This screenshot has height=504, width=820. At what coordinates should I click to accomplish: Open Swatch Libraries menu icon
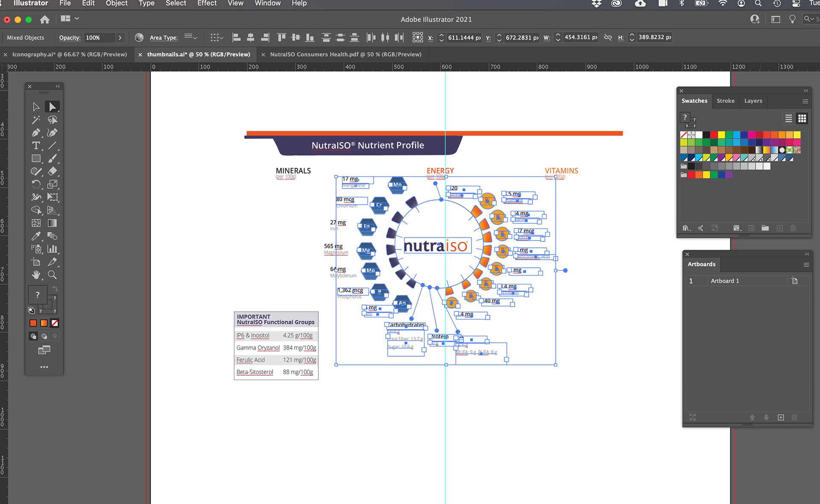(x=686, y=228)
